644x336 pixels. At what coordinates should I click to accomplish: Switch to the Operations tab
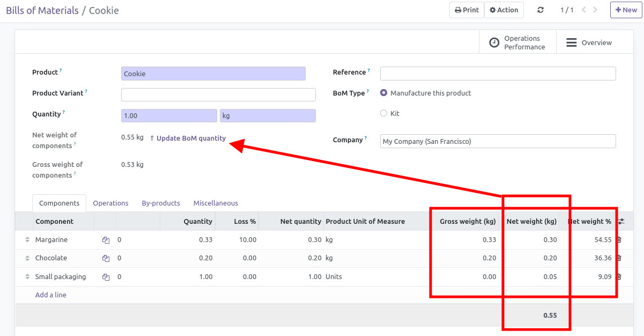(110, 203)
